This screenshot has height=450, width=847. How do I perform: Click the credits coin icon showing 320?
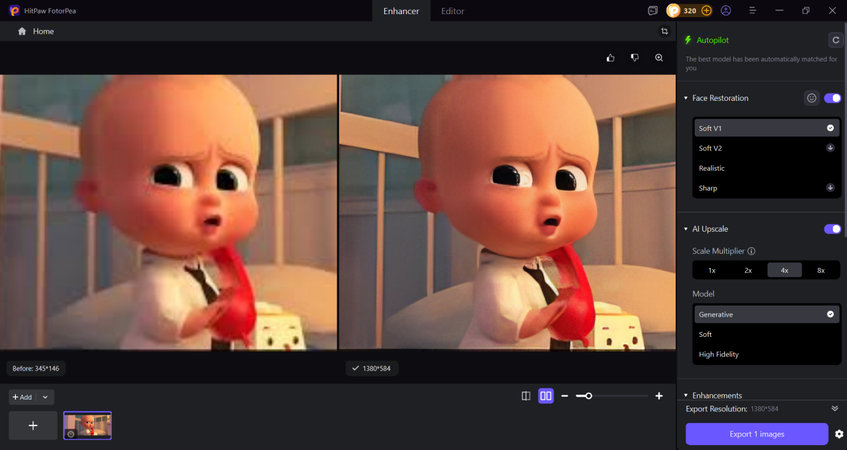(x=673, y=11)
